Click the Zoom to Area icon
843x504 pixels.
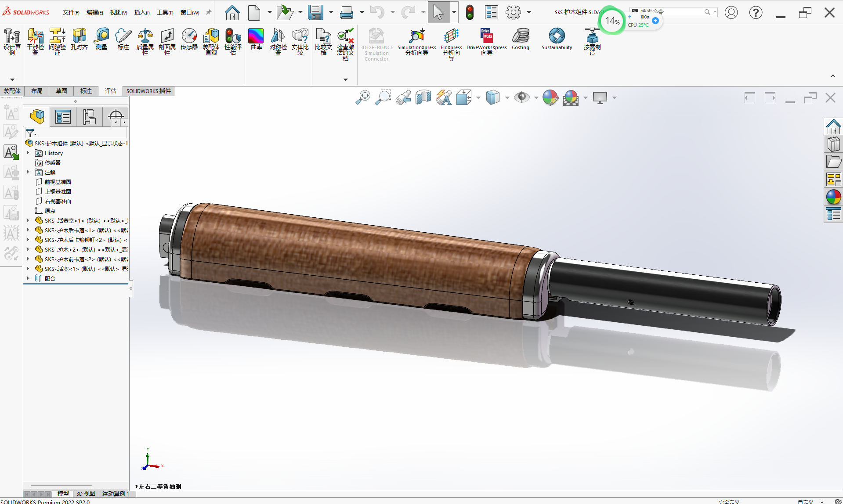click(383, 97)
